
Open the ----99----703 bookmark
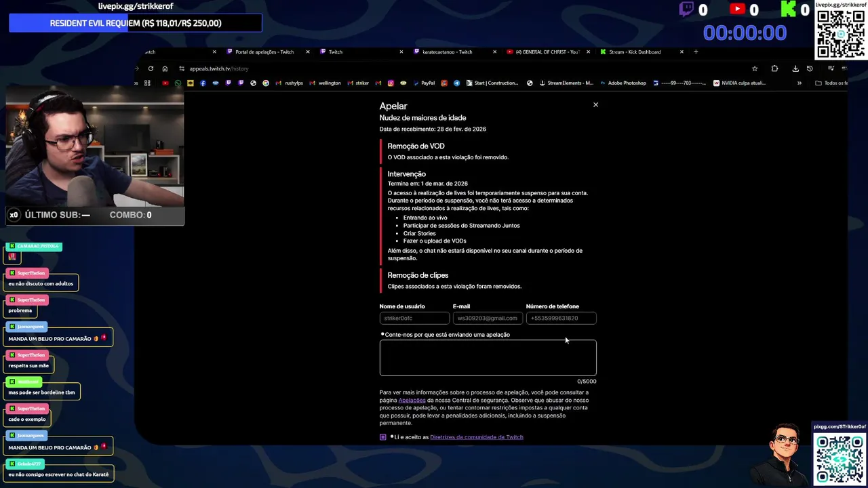click(x=680, y=83)
